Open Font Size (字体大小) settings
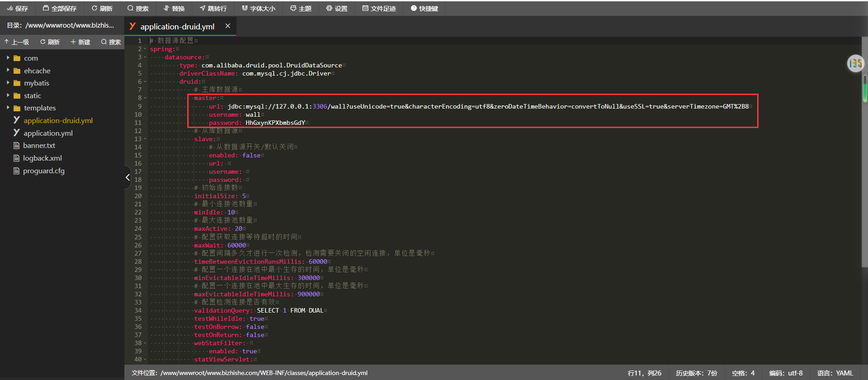The width and height of the screenshot is (868, 380). coord(258,9)
